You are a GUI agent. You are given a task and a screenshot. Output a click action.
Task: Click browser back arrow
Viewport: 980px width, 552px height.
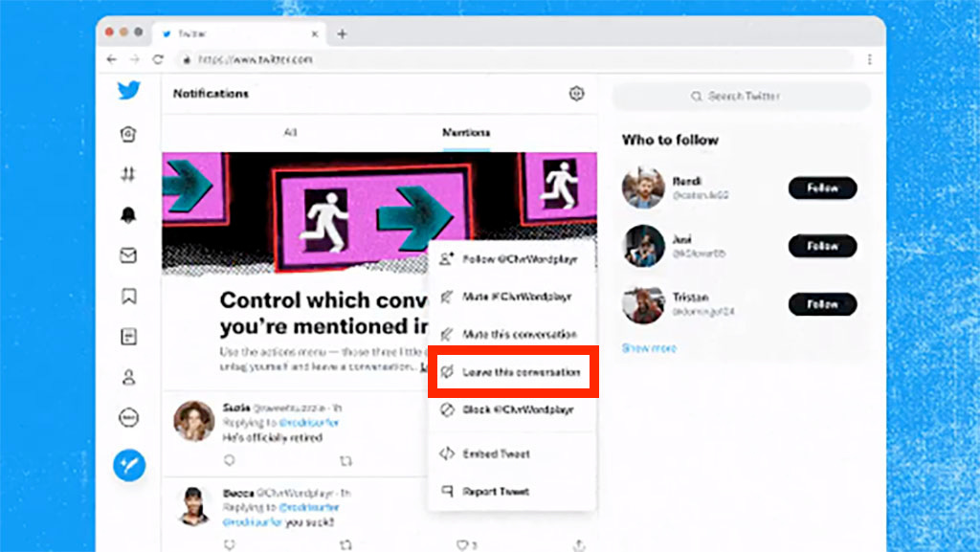(x=111, y=59)
